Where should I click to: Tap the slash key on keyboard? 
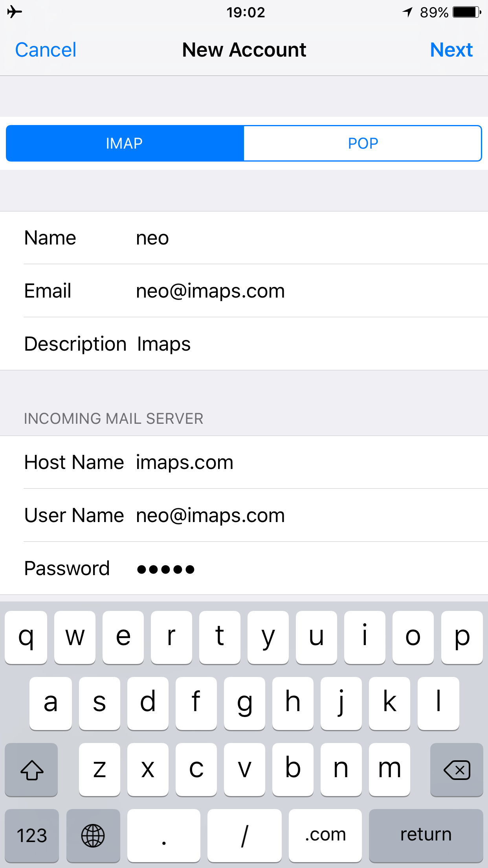coord(244,835)
